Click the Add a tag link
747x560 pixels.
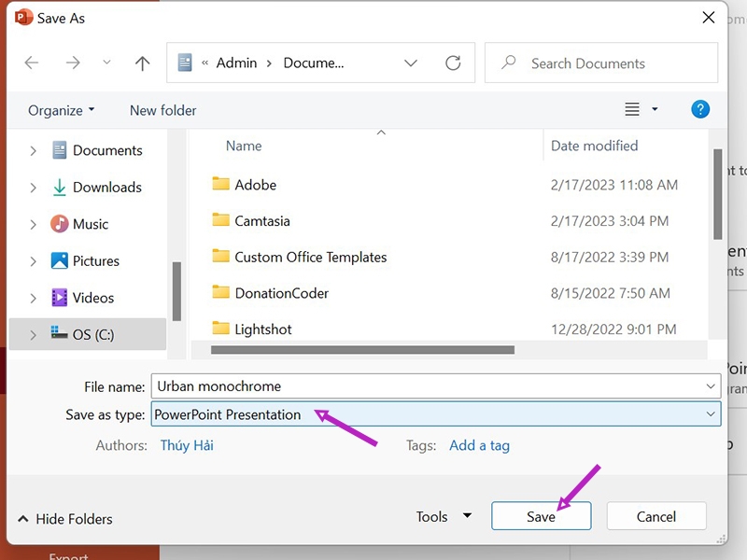tap(479, 445)
